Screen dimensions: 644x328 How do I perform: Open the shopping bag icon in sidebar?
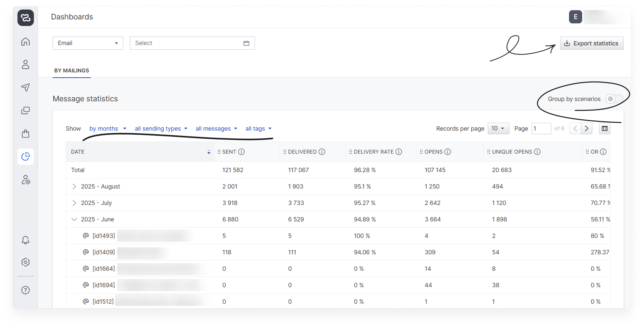25,133
